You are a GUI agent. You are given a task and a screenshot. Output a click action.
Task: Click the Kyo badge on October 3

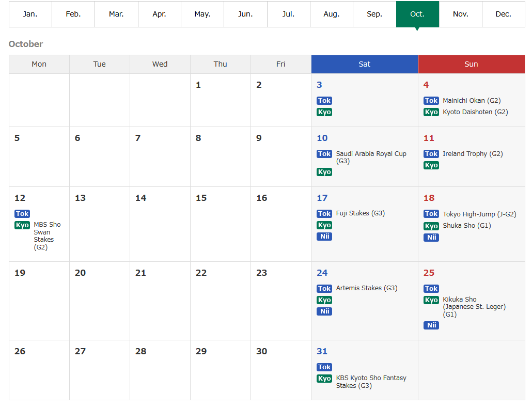[x=324, y=112]
